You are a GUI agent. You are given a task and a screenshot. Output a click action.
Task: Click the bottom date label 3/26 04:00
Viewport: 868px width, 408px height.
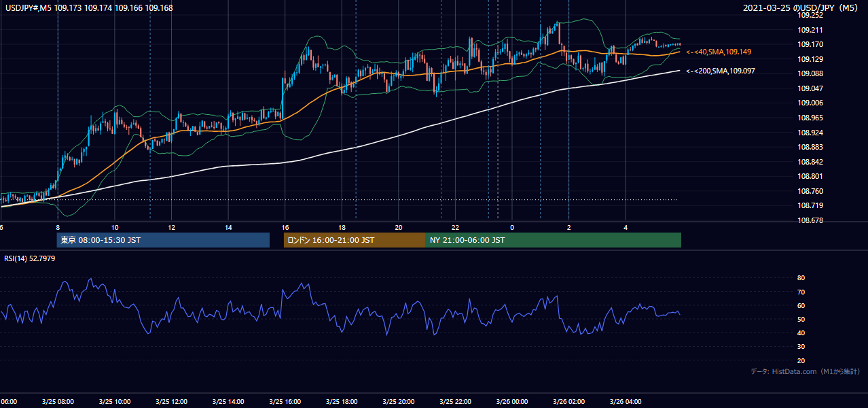click(x=626, y=402)
